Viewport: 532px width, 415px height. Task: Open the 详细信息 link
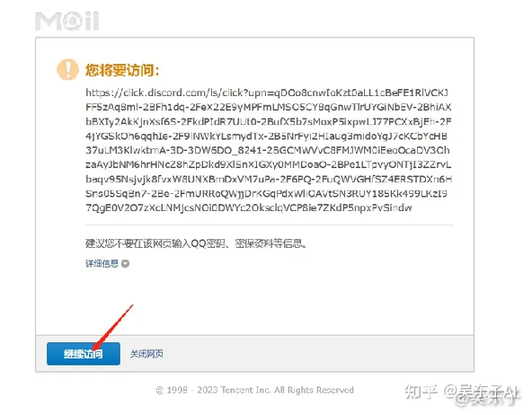click(102, 264)
